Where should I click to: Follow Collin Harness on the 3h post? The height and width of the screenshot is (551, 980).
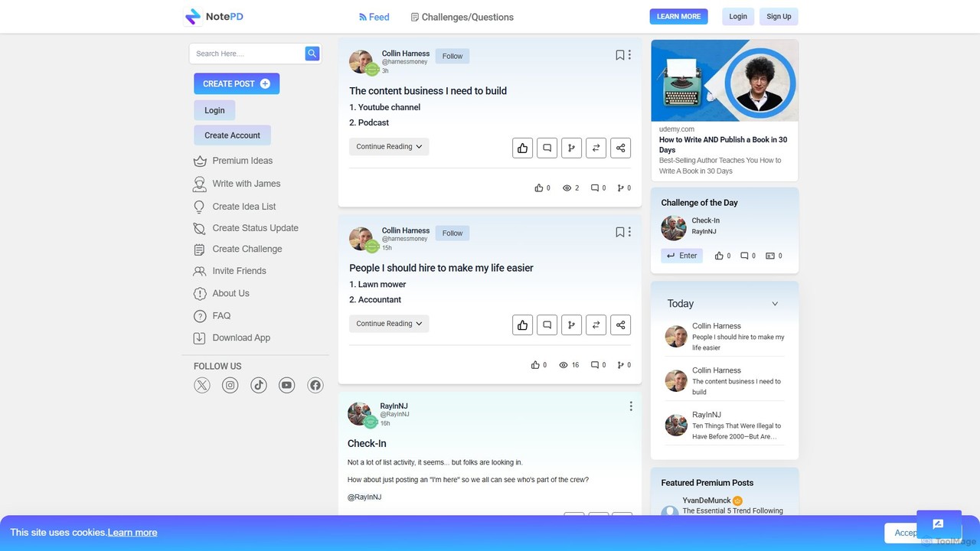tap(452, 56)
